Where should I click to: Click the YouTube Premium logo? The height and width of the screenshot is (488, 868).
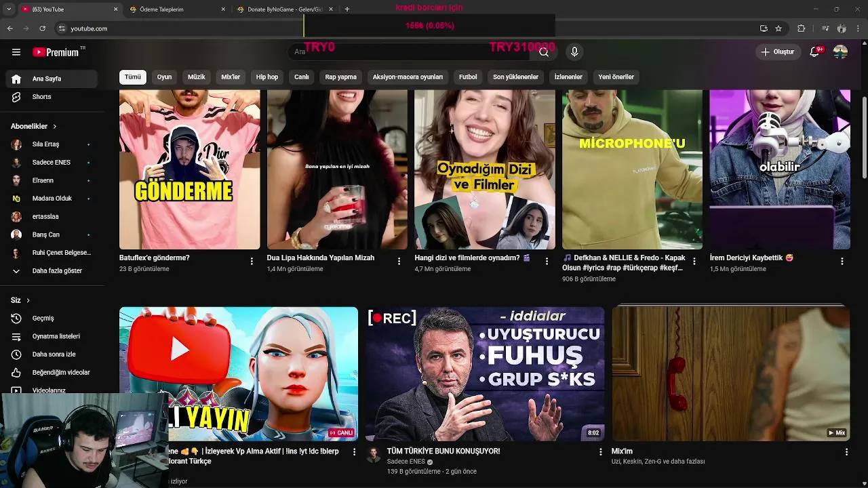tap(56, 52)
